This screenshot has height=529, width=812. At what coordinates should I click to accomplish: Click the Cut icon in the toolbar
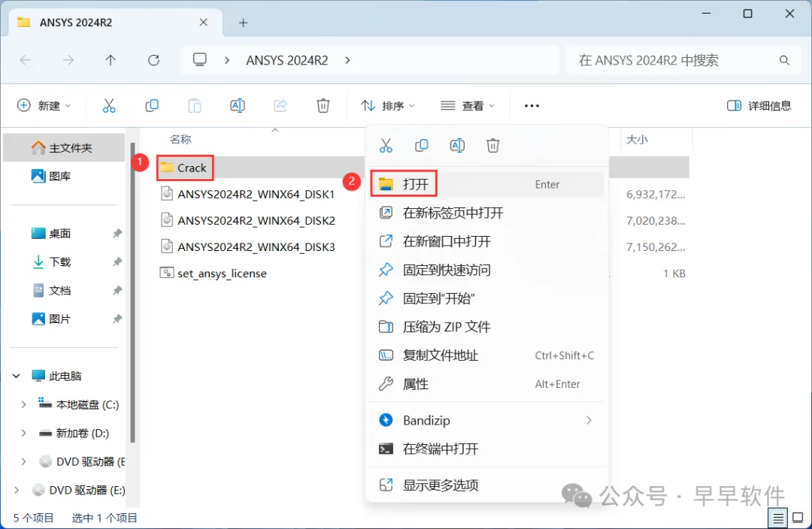[x=109, y=106]
